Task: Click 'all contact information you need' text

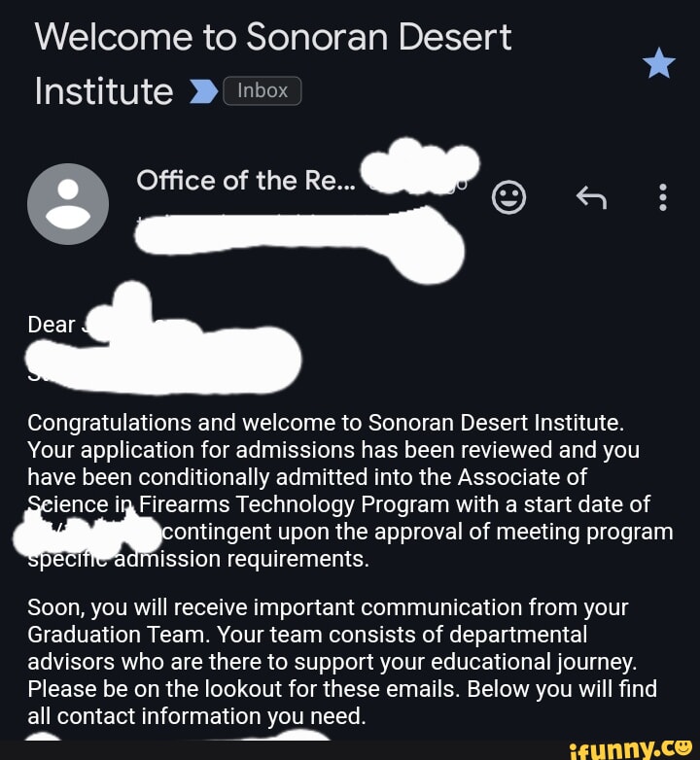Action: click(196, 717)
